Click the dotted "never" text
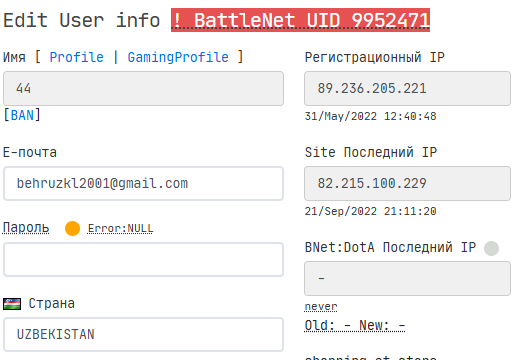This screenshot has width=522, height=360. pos(321,306)
